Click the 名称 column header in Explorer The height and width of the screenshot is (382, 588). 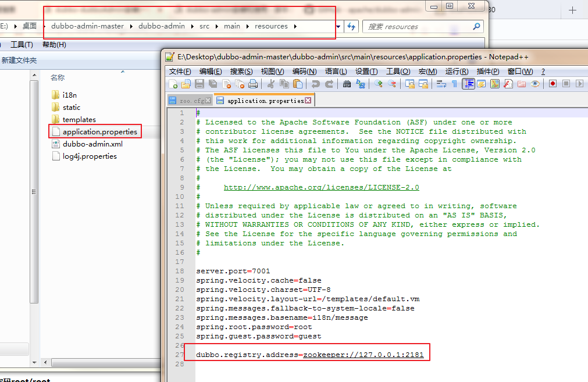[x=58, y=77]
